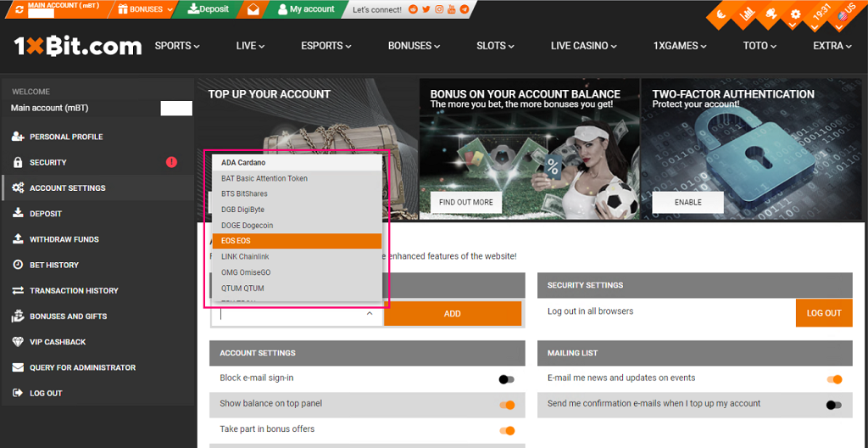The width and height of the screenshot is (868, 448).
Task: Open the Bonuses dropdown with the gift icon
Action: coord(146,8)
